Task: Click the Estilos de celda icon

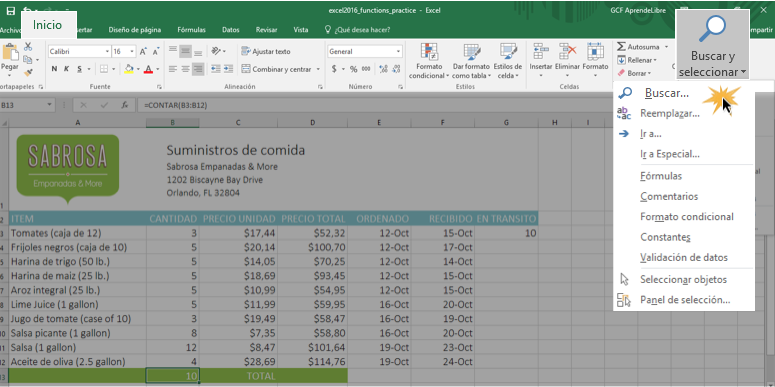Action: tap(508, 52)
